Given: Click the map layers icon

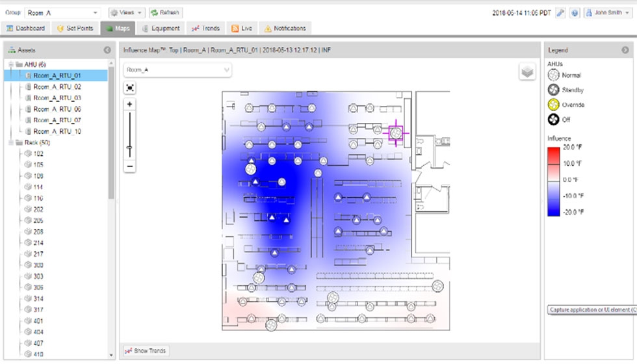Looking at the screenshot, I should 527,72.
